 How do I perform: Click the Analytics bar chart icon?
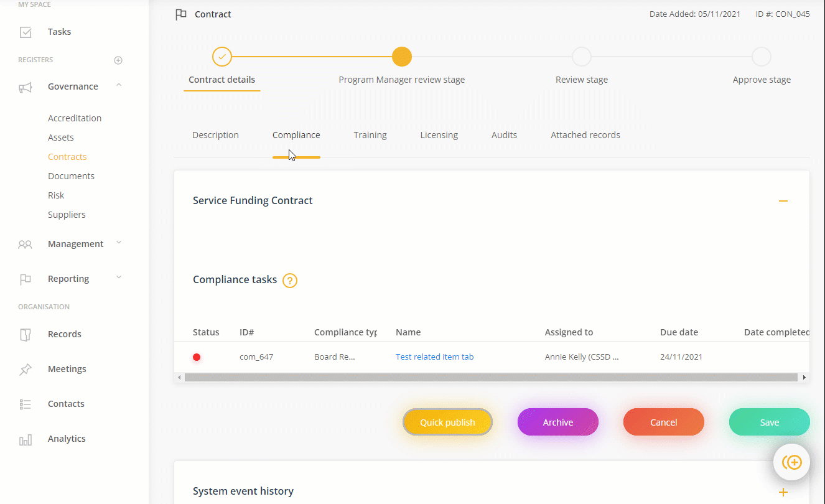click(25, 438)
